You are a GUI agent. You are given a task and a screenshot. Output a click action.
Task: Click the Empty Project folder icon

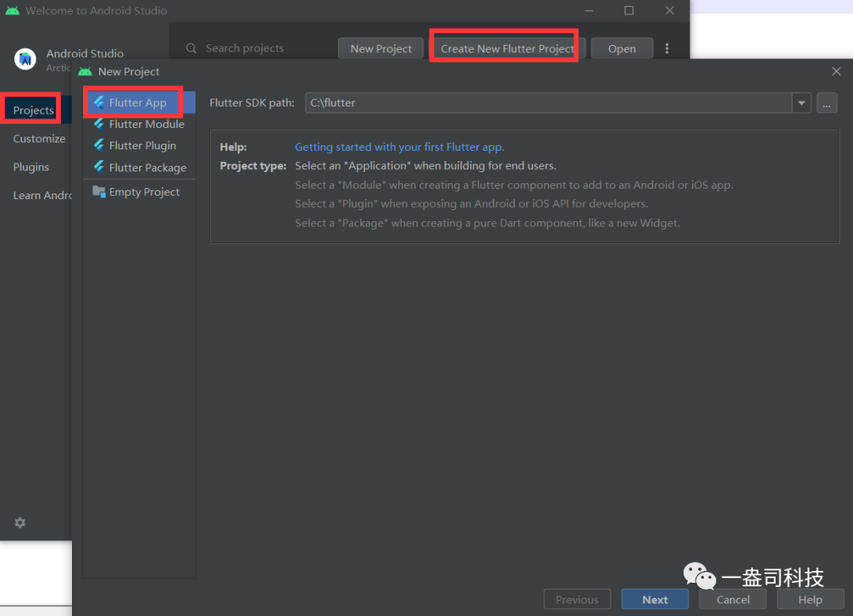click(99, 192)
